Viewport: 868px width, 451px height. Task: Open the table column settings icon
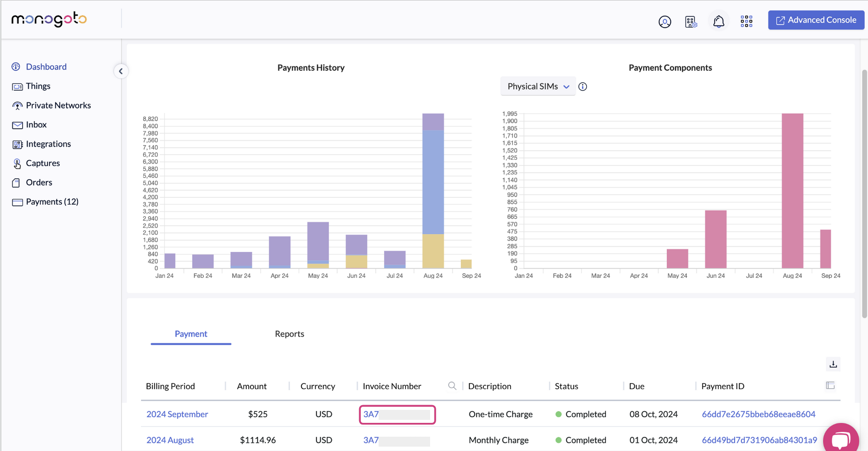(830, 385)
